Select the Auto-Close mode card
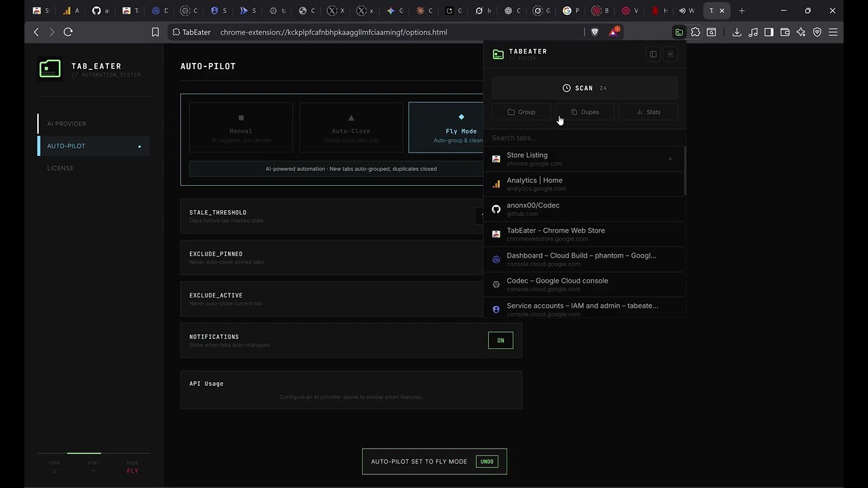Image resolution: width=868 pixels, height=488 pixels. [x=351, y=127]
